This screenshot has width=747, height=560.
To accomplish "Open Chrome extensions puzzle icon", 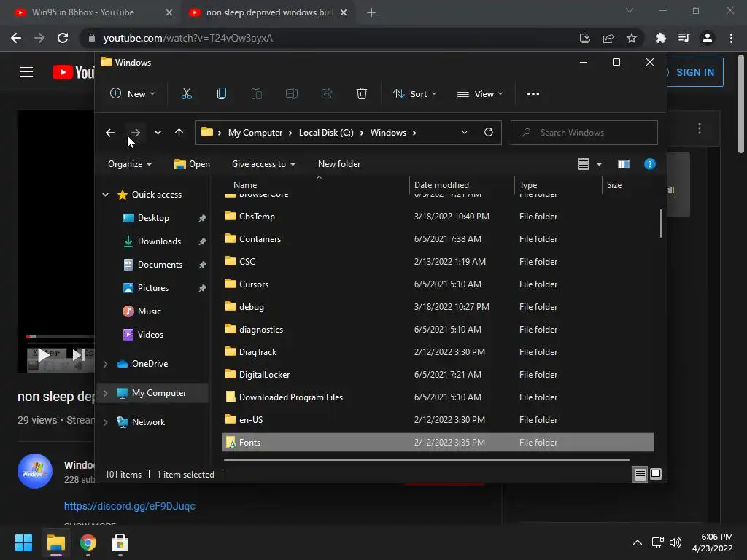I will point(660,38).
